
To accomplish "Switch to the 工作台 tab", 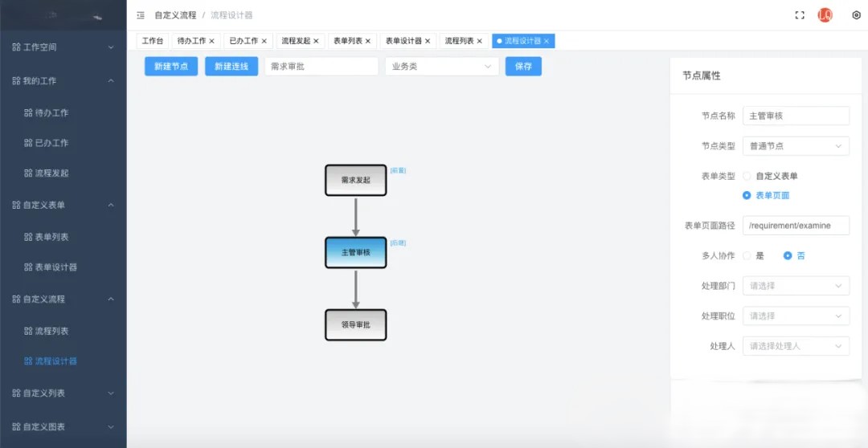I will (x=153, y=41).
